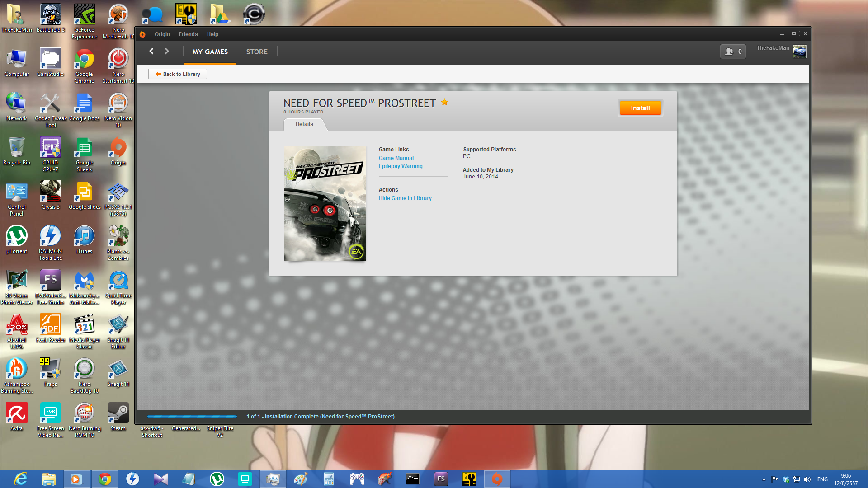868x488 pixels.
Task: Open the friends online counter
Action: coord(733,52)
